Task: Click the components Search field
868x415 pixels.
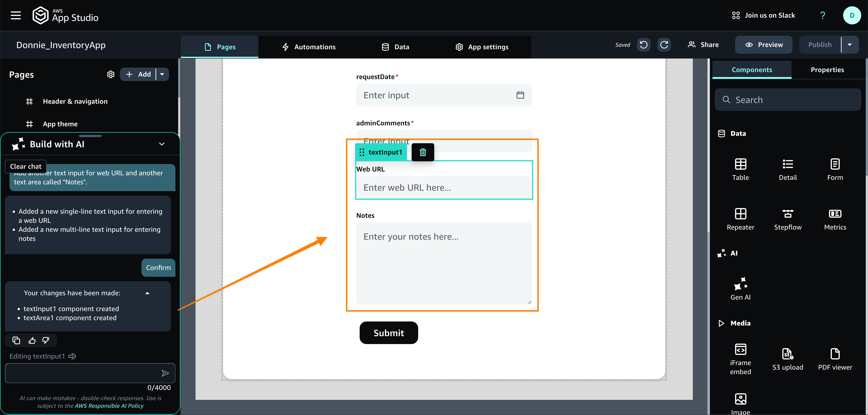Action: [788, 100]
